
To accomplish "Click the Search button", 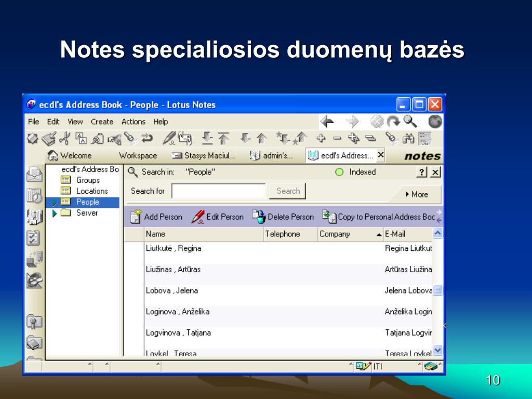I will point(288,191).
